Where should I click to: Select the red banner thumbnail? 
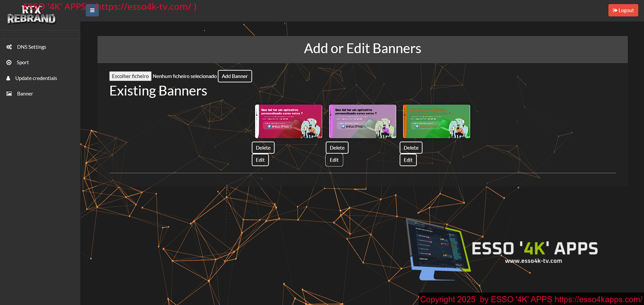(289, 121)
